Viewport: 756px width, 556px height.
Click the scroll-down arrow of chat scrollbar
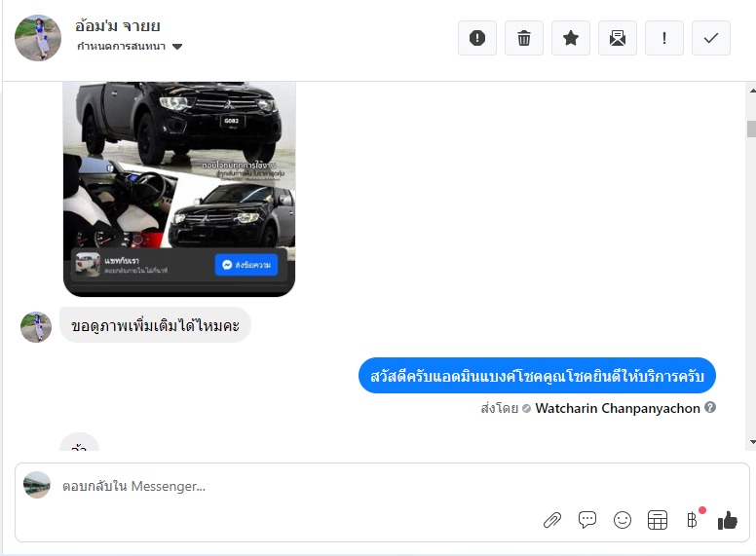(x=751, y=442)
